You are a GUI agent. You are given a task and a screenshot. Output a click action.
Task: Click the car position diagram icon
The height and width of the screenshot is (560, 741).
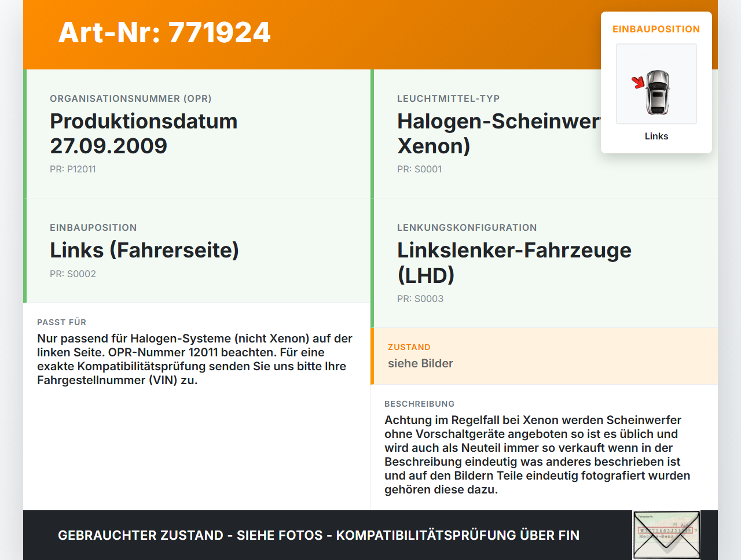(x=656, y=84)
